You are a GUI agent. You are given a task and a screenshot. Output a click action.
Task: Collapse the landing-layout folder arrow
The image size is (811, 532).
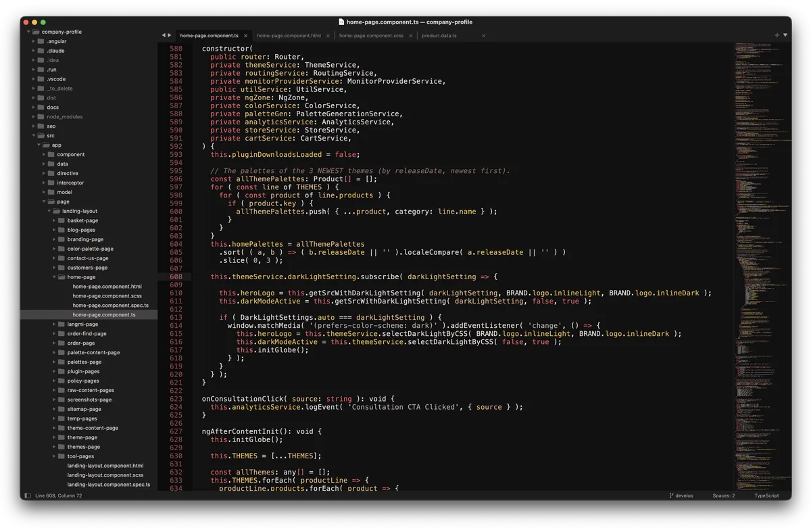click(x=49, y=211)
